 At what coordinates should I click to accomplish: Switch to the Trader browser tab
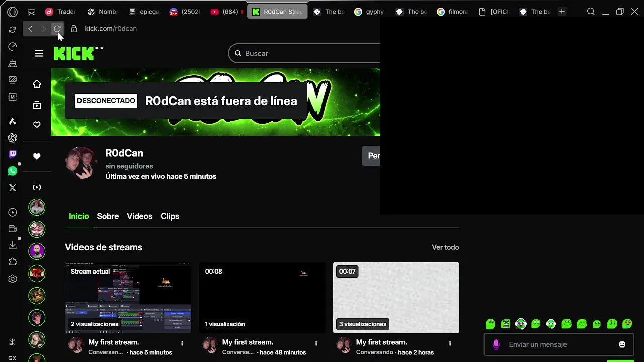pyautogui.click(x=61, y=12)
